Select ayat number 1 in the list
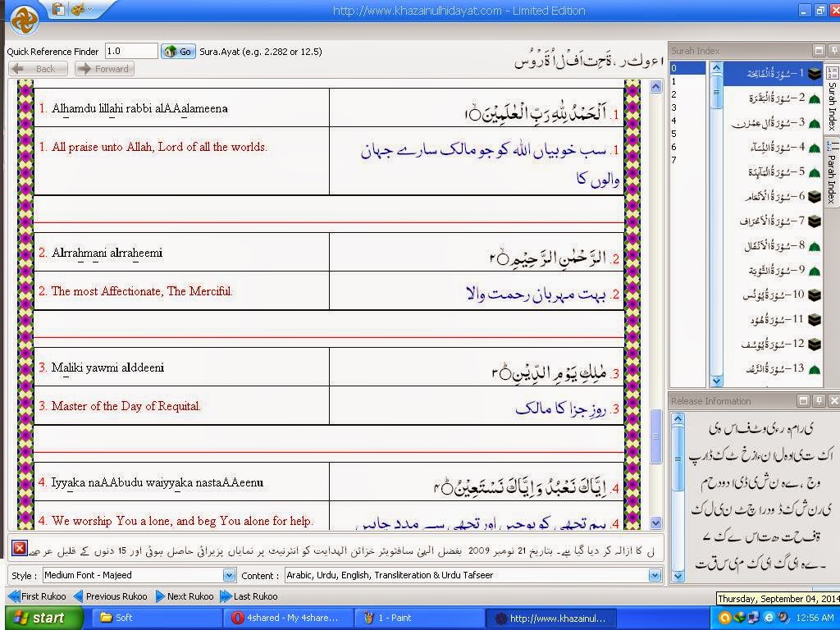The width and height of the screenshot is (840, 630). [687, 81]
